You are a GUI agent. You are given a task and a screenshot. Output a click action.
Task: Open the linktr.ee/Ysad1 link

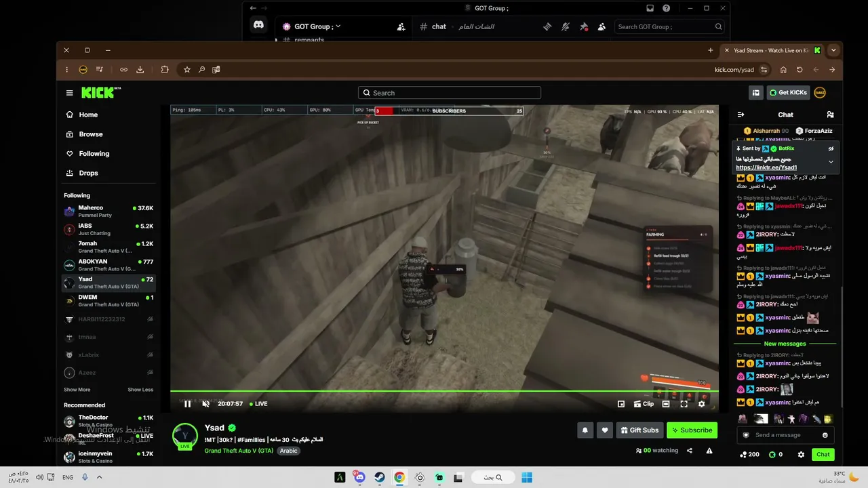coord(766,167)
